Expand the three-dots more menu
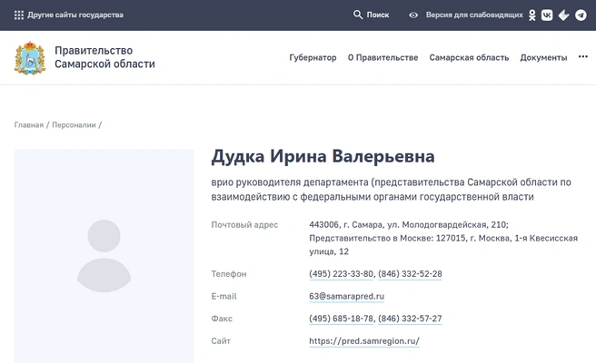This screenshot has width=596, height=364. pos(583,56)
